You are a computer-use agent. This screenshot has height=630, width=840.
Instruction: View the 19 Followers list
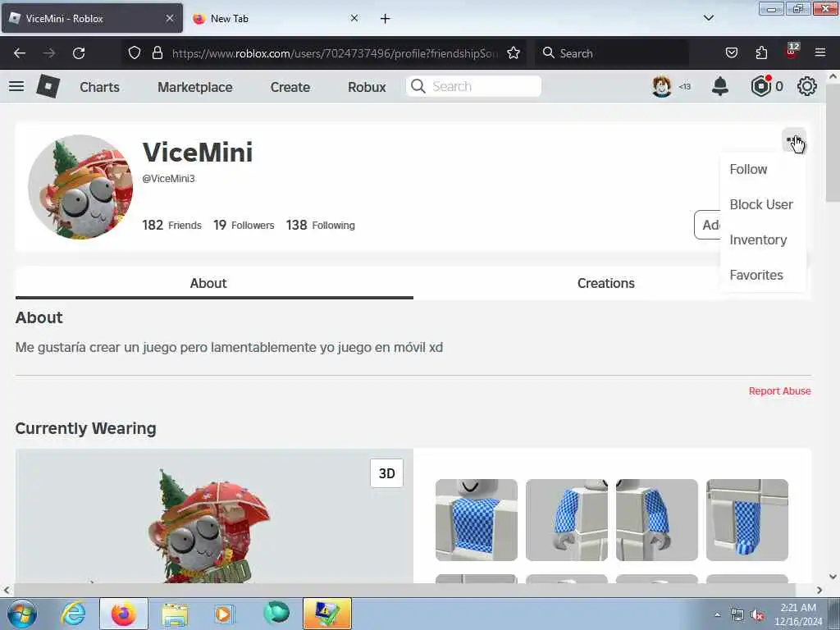244,225
